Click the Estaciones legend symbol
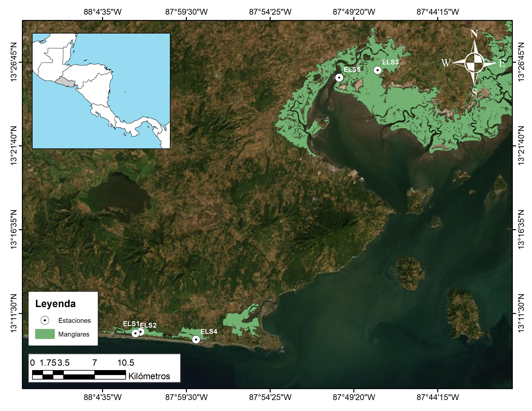 click(x=45, y=320)
